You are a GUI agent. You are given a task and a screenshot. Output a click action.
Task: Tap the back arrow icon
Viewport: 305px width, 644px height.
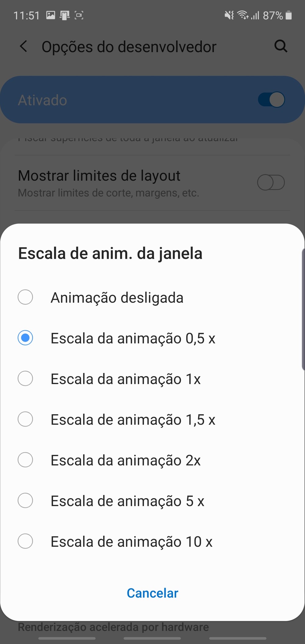tap(23, 46)
